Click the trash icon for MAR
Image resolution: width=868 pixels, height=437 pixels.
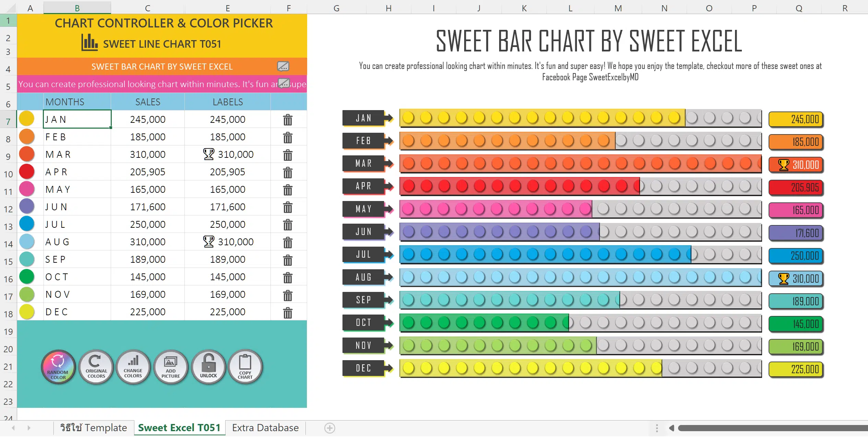pyautogui.click(x=288, y=155)
